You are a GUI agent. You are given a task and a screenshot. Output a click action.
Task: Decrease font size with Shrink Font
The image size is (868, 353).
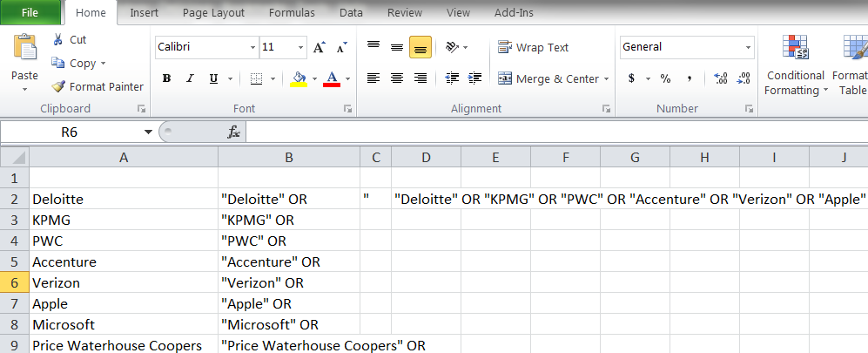pos(342,48)
